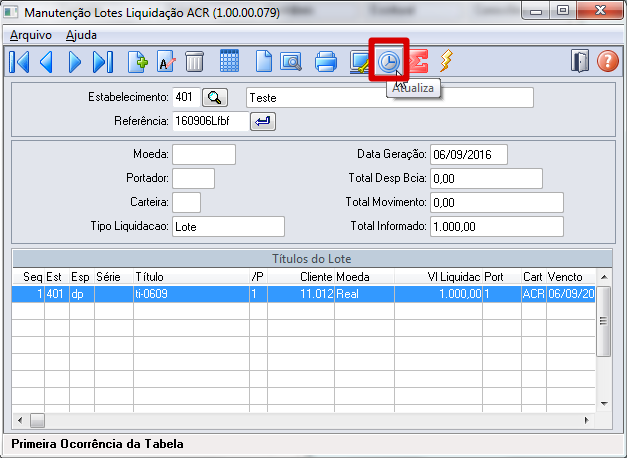Click the Cliente column header
Screen dimensions: 627x458
click(301, 277)
